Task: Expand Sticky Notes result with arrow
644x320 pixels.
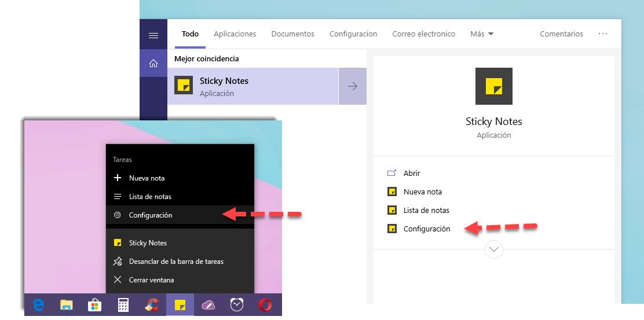Action: click(352, 87)
